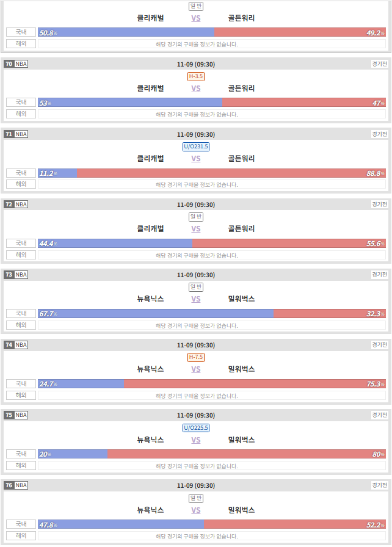Select the 국내 tab in match 74
The height and width of the screenshot is (547, 392).
coord(21,384)
